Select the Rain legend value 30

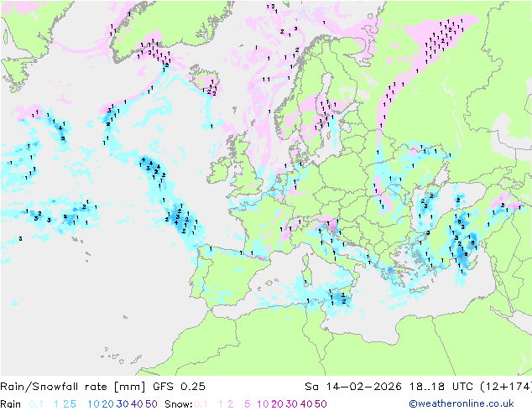(123, 404)
